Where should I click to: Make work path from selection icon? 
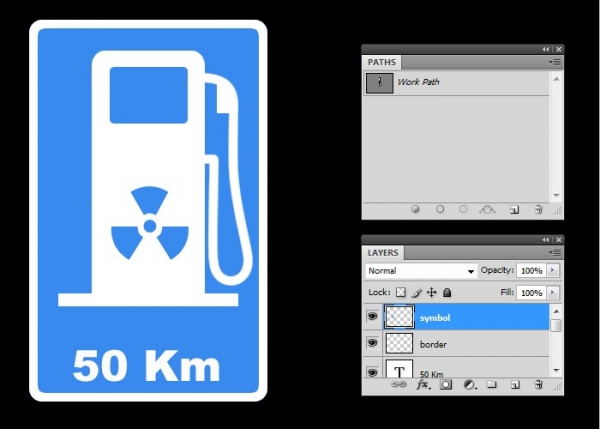(x=487, y=209)
